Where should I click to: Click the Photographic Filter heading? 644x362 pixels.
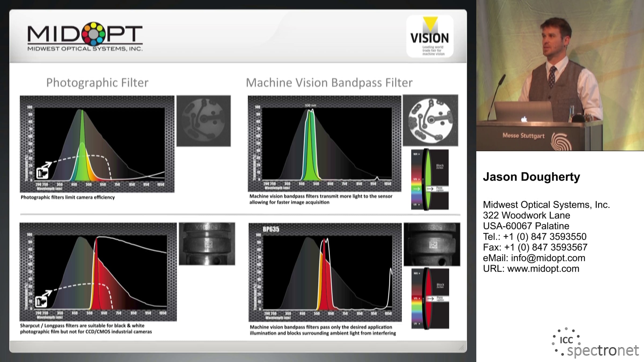[x=97, y=83]
